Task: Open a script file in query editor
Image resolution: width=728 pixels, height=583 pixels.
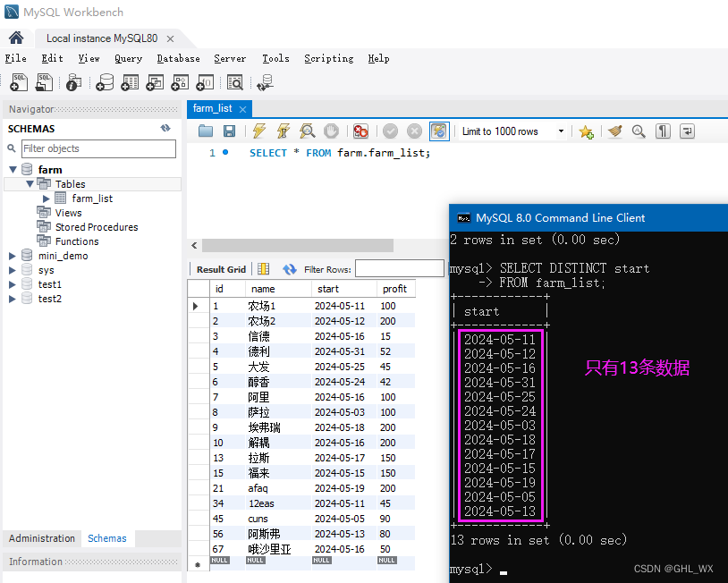Action: (205, 131)
